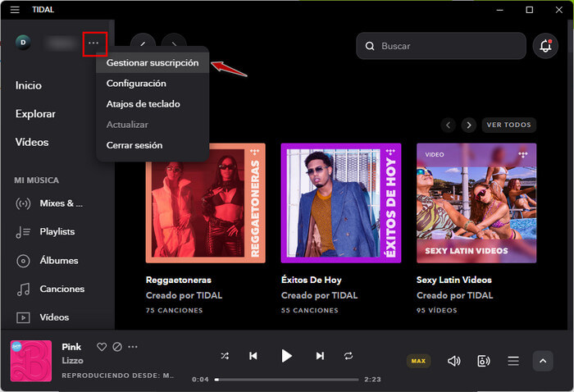574x392 pixels.
Task: Click '95 VÍDEOS' under Sexy Latin Videos
Action: [437, 311]
